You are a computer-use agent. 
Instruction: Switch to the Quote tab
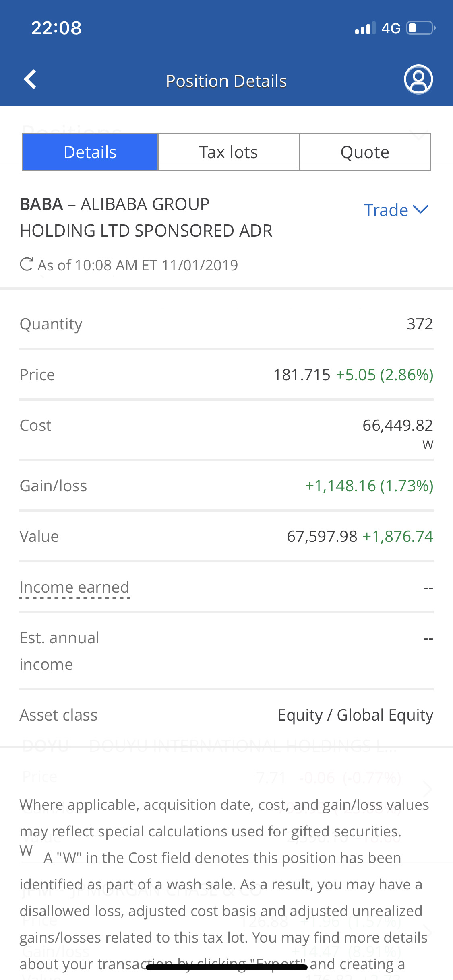point(365,152)
